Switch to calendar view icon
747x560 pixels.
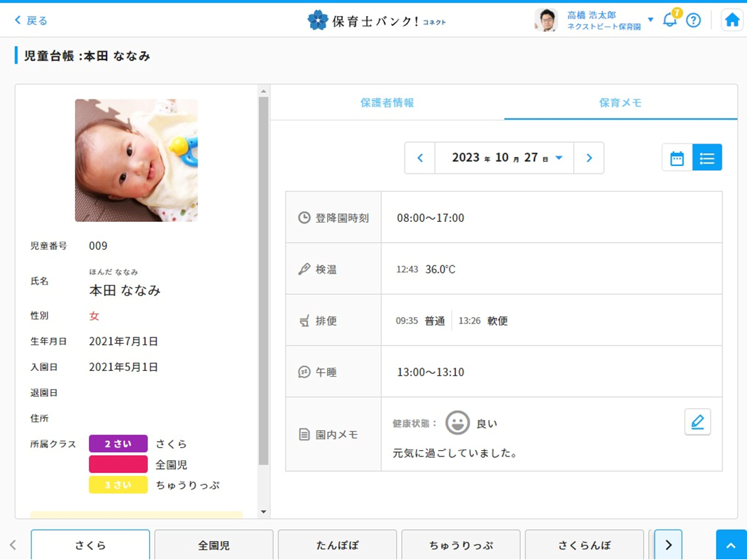pyautogui.click(x=677, y=158)
